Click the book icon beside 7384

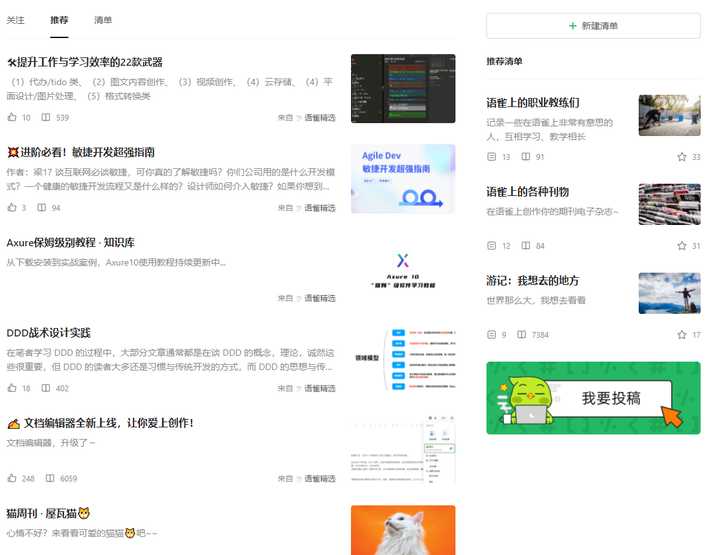coord(522,334)
